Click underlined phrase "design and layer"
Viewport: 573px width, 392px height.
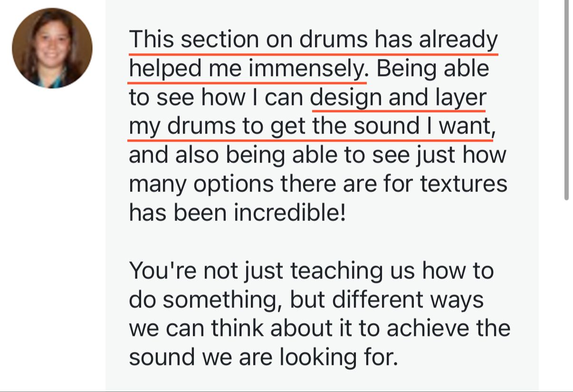(398, 98)
